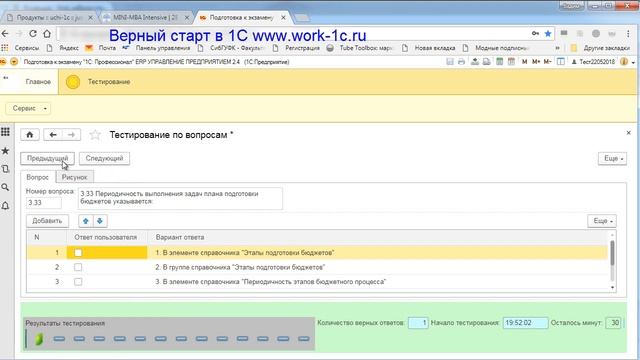Click the Количество верных ответов field
Image resolution: width=640 pixels, height=360 pixels.
pos(418,323)
